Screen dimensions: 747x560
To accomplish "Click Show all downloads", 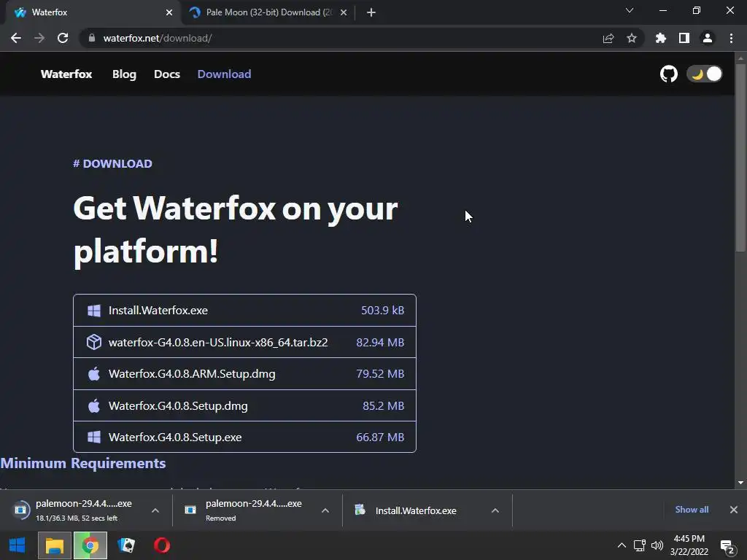I will click(x=692, y=510).
